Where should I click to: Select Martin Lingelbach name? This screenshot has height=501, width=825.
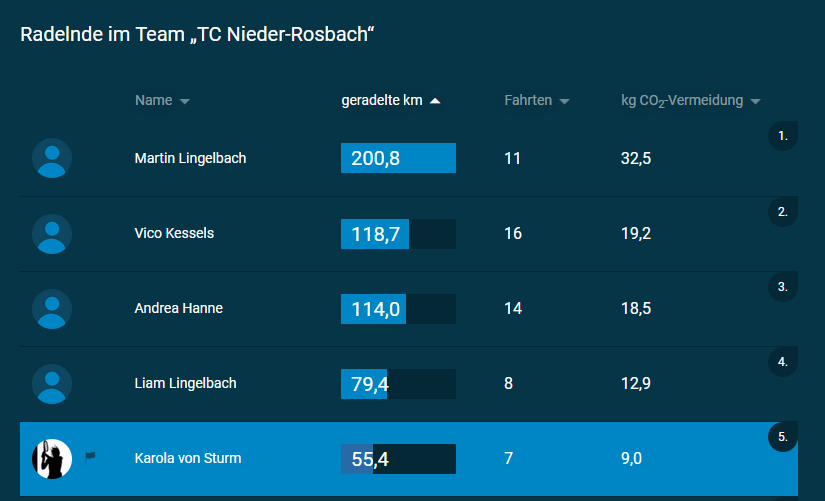[190, 158]
